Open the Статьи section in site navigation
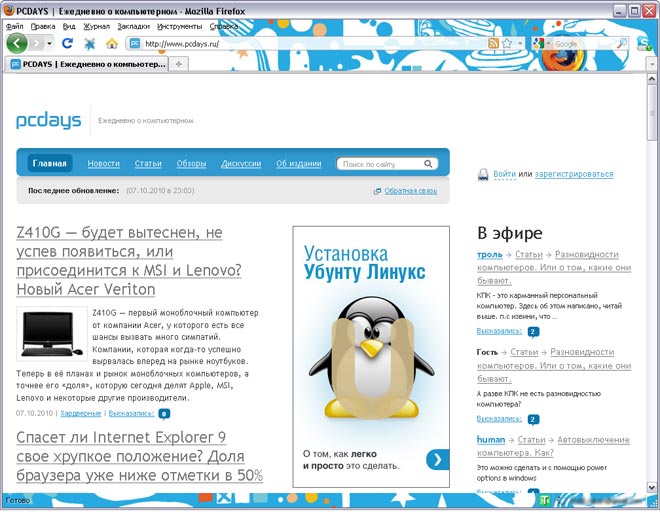Image resolution: width=660 pixels, height=512 pixels. pos(148,163)
